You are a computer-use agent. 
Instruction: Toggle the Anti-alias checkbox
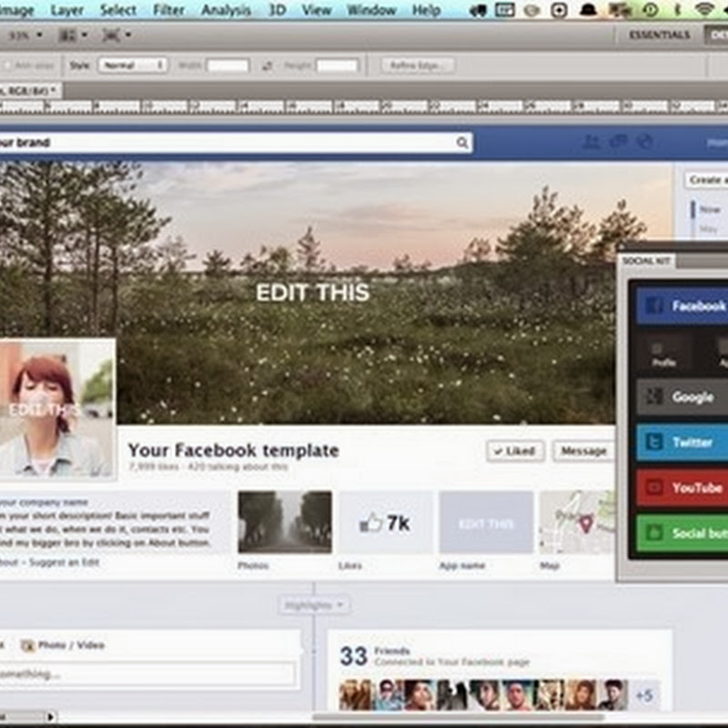click(x=6, y=66)
